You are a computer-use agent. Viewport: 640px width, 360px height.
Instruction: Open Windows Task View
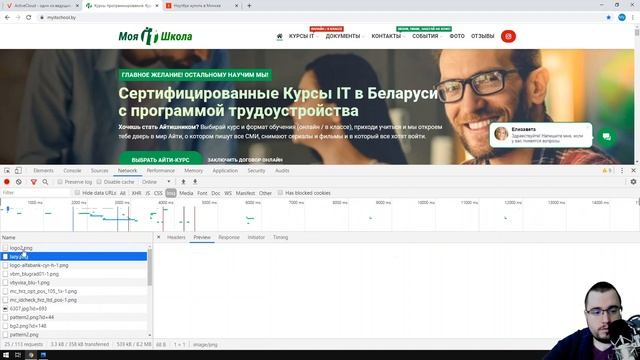tap(18, 355)
